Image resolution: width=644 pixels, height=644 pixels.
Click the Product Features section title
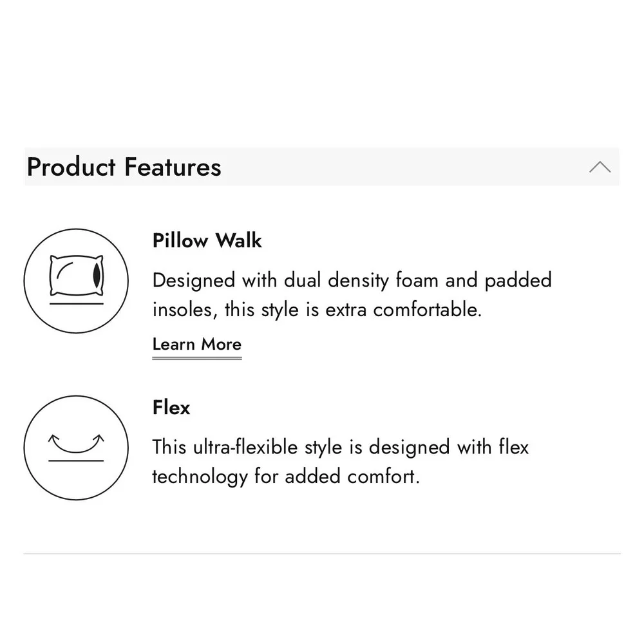click(x=124, y=167)
